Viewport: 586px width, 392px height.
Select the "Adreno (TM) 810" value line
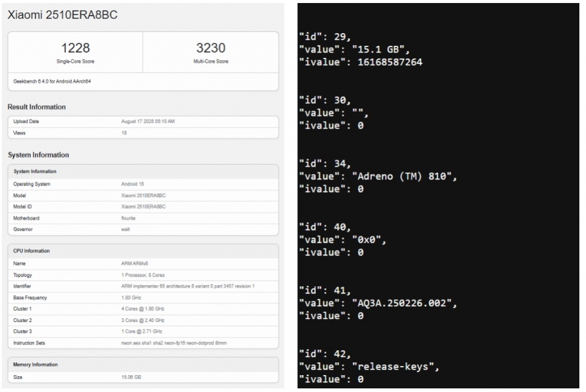(x=378, y=176)
